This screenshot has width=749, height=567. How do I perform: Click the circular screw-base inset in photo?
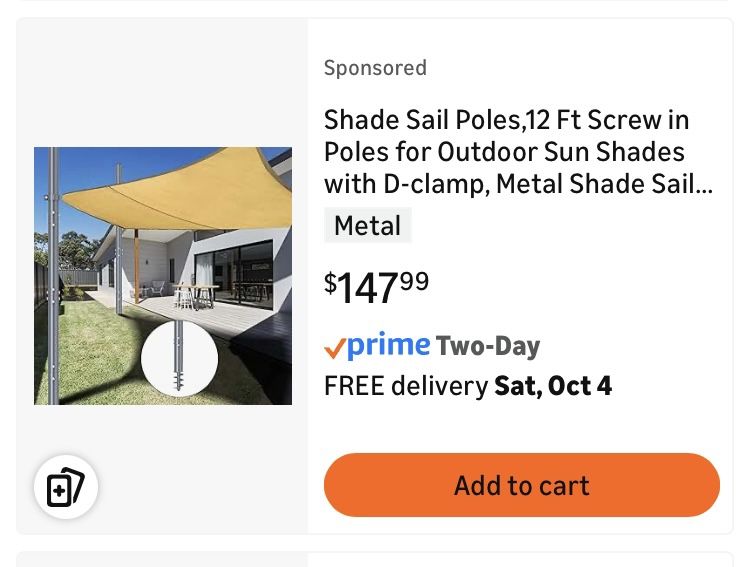click(179, 359)
